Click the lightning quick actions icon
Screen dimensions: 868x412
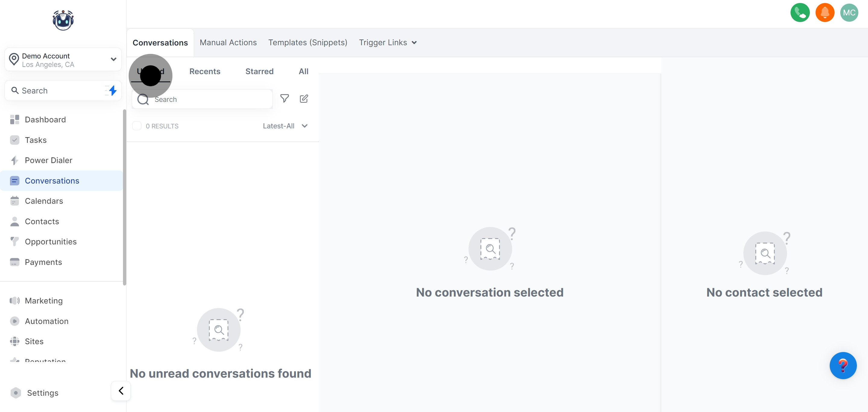(112, 90)
